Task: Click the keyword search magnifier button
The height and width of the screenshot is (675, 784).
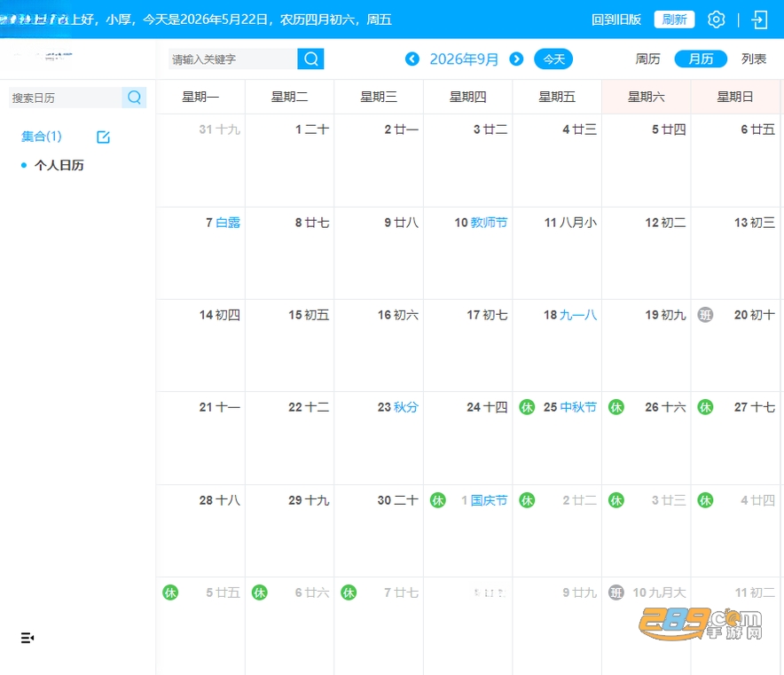Action: point(310,59)
